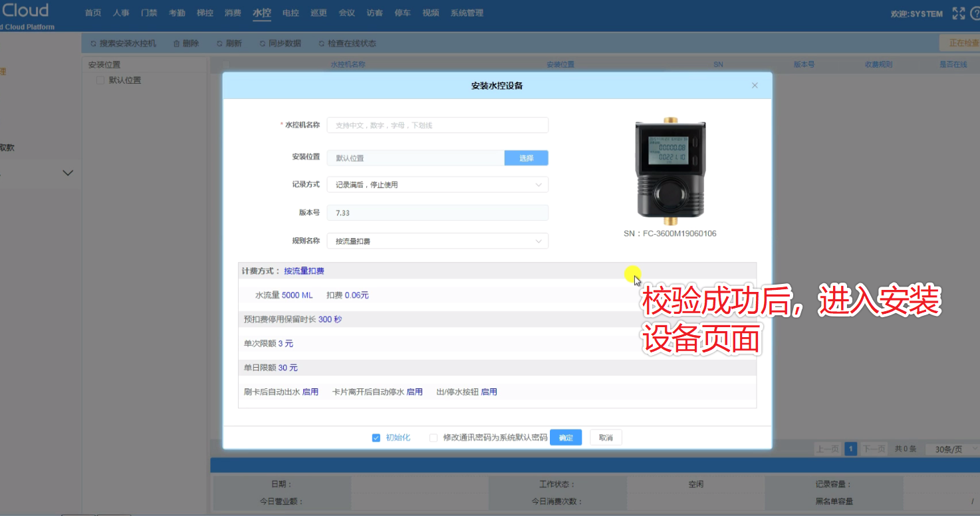Open the help question mark icon
Image resolution: width=980 pixels, height=516 pixels.
point(977,13)
